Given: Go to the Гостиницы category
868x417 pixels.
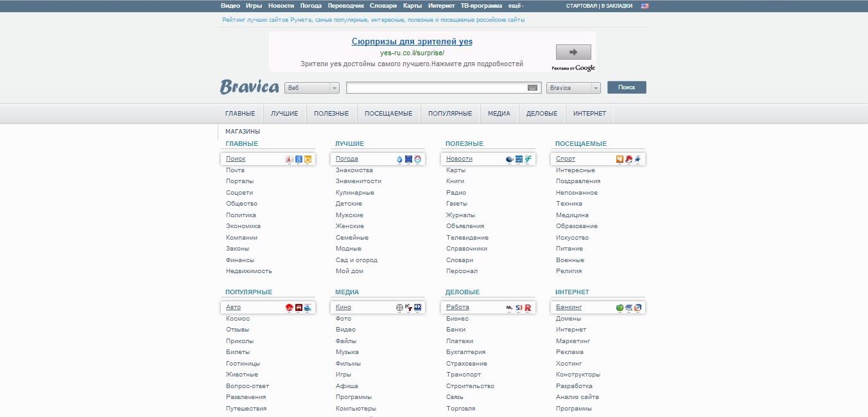Looking at the screenshot, I should [x=243, y=364].
